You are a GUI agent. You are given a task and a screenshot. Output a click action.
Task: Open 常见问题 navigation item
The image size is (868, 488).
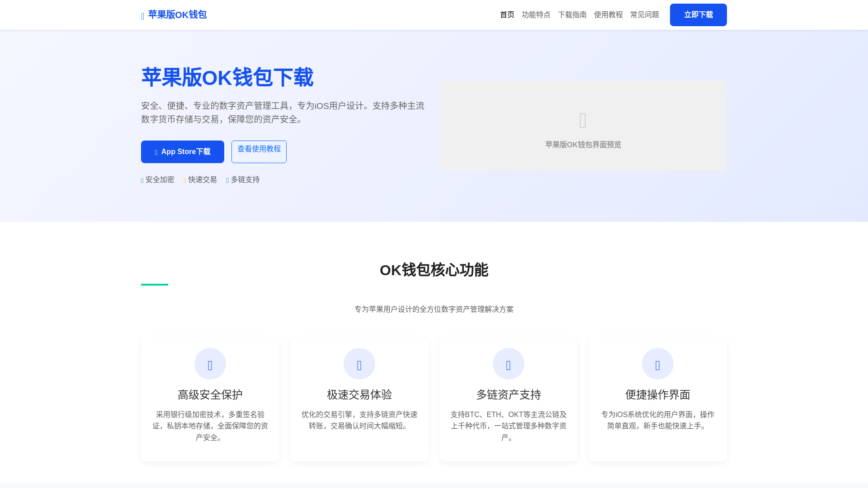tap(645, 15)
